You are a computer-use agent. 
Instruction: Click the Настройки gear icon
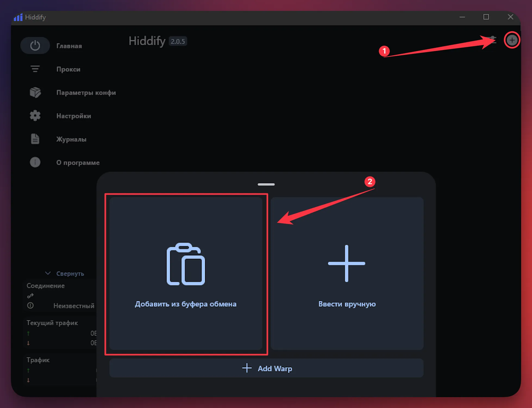coord(35,116)
